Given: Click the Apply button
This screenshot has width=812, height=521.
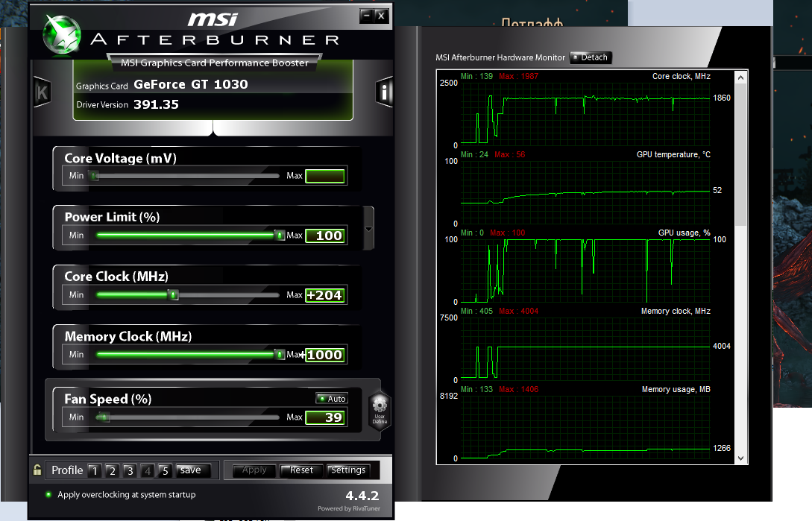Looking at the screenshot, I should click(x=254, y=470).
